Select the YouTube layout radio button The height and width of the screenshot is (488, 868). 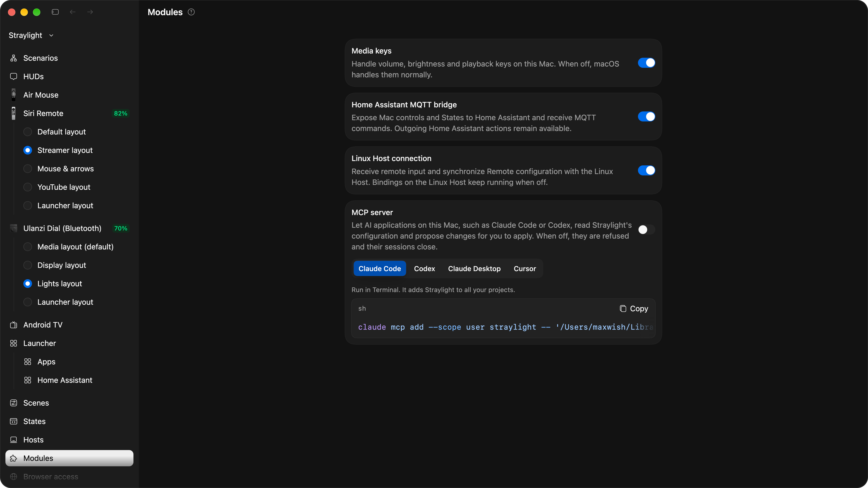coord(28,187)
